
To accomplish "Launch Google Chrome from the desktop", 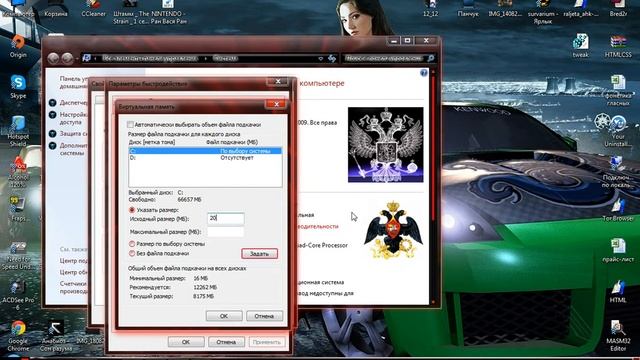I will (18, 336).
